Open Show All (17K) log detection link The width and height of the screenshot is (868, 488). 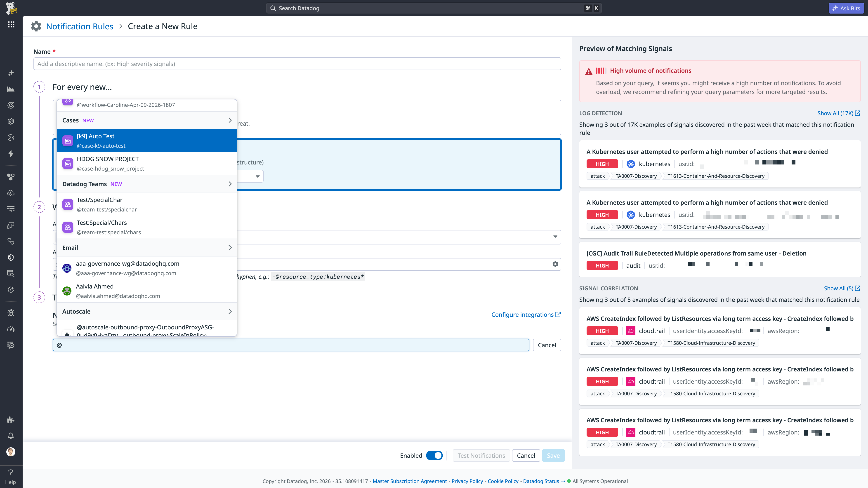click(839, 113)
